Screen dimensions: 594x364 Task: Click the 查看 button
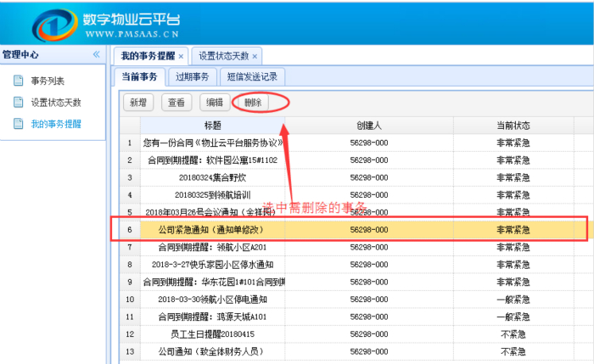177,103
